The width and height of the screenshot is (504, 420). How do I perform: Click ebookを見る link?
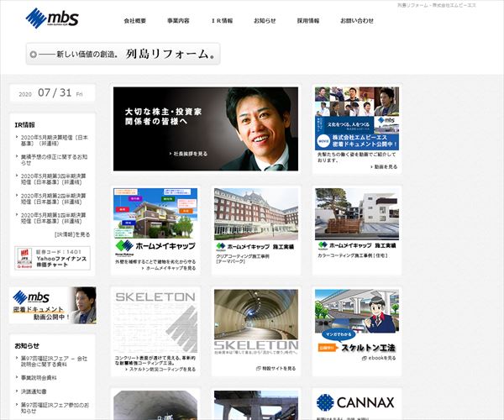point(379,358)
